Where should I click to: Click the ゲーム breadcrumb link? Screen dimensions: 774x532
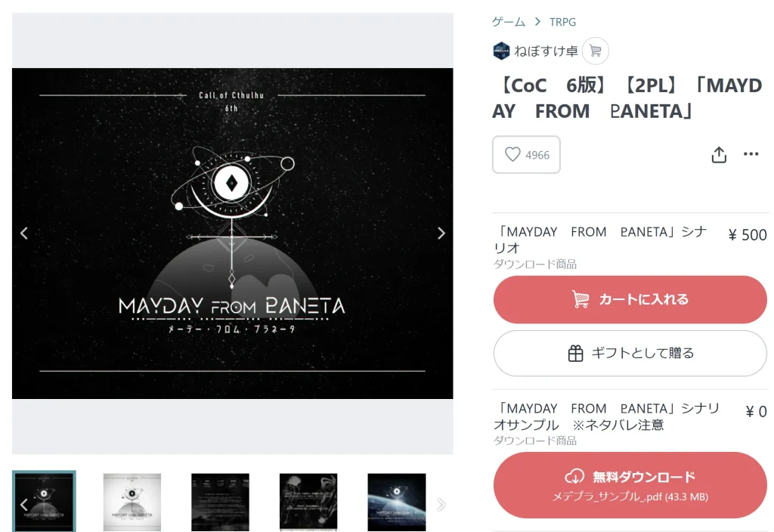(509, 22)
